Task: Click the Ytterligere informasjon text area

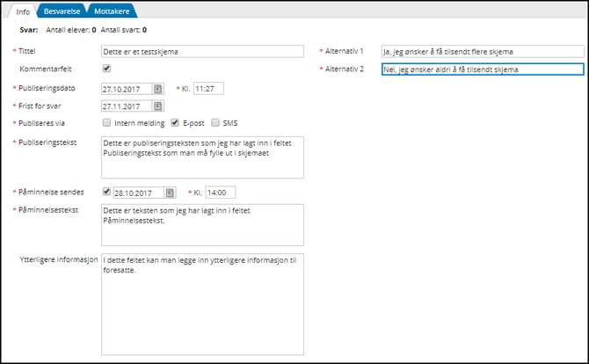Action: click(x=202, y=303)
